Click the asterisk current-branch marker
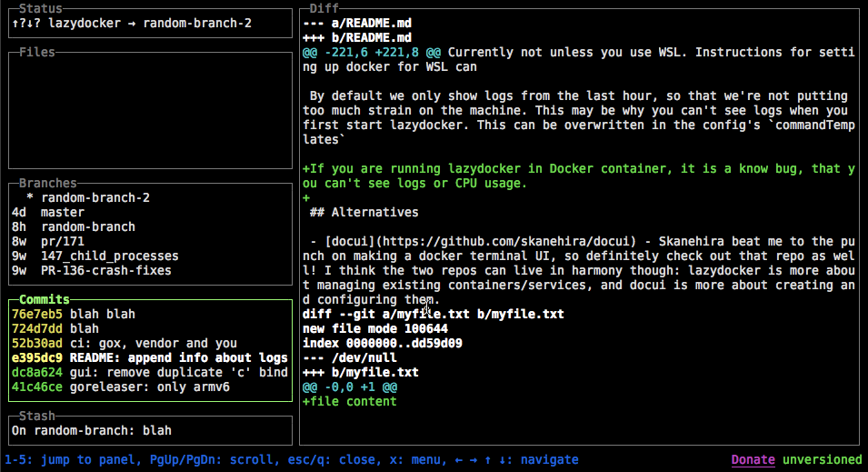 coord(30,197)
